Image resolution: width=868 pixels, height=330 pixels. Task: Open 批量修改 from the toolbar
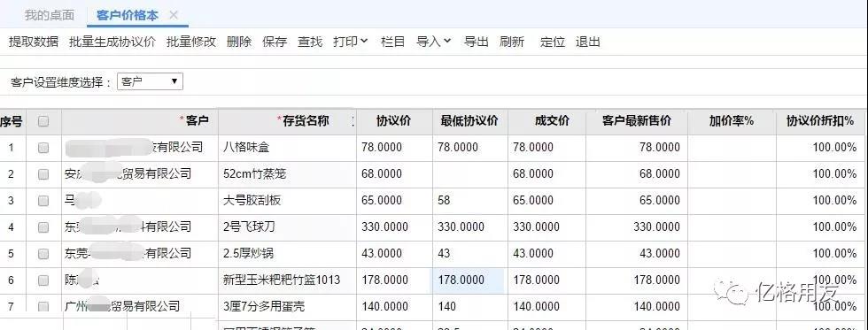(x=191, y=42)
